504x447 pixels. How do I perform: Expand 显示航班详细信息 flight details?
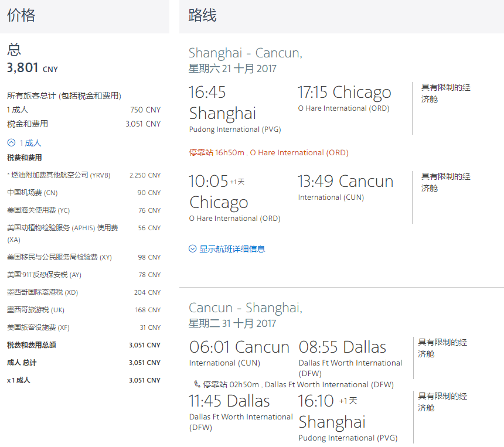[227, 249]
